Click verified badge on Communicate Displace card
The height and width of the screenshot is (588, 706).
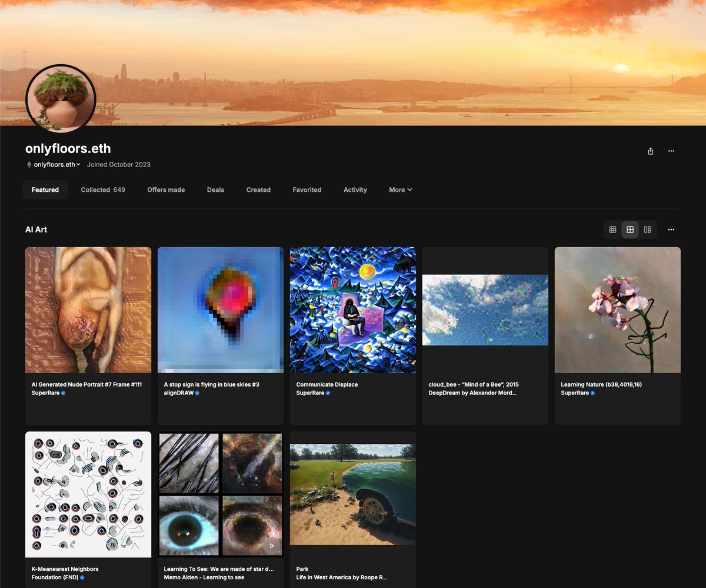(x=328, y=393)
